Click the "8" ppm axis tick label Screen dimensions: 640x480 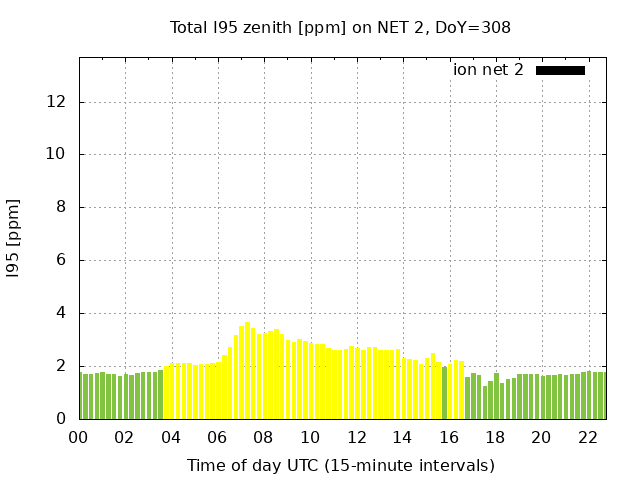coord(61,208)
